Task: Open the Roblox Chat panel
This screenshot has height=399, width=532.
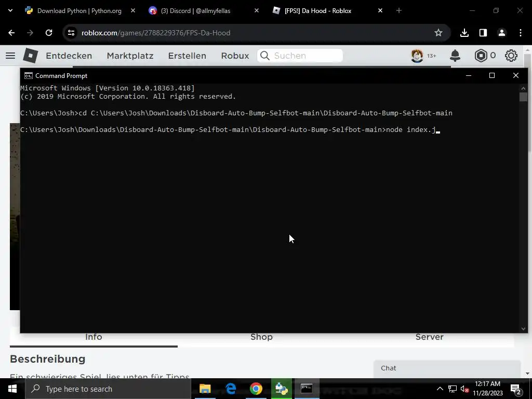Action: [447, 368]
